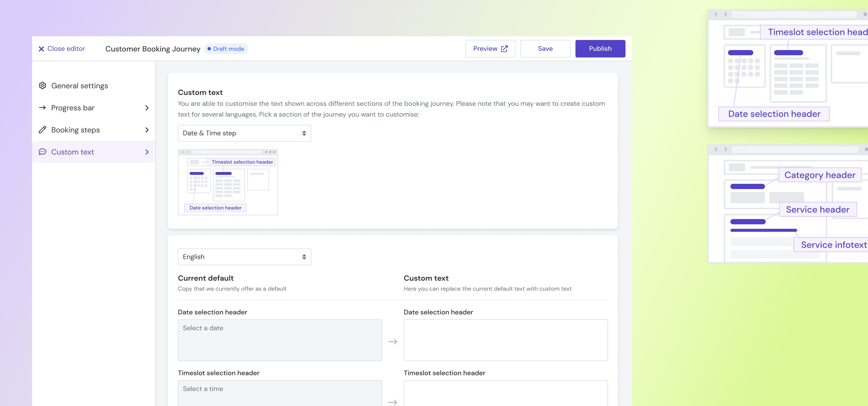This screenshot has height=406, width=868.
Task: Click the external link icon on Preview
Action: click(504, 49)
